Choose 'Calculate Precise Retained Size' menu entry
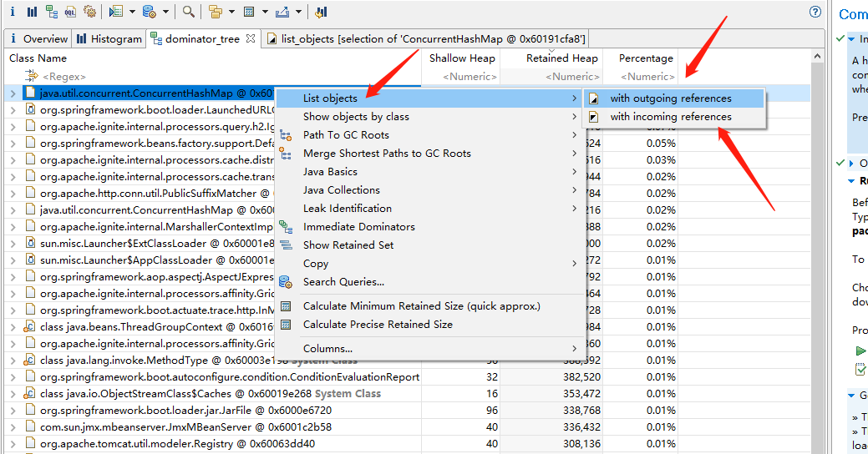Viewport: 868px width, 454px height. [377, 325]
